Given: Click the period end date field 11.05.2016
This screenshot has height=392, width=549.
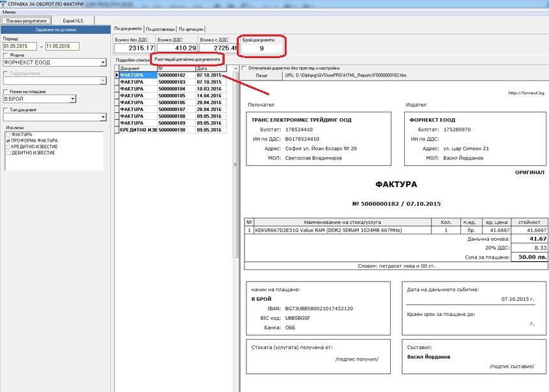Looking at the screenshot, I should (x=63, y=46).
